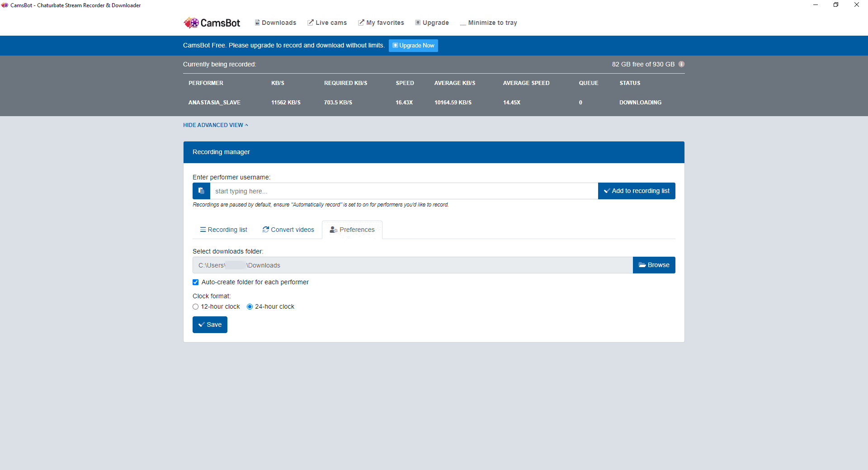The image size is (868, 470).
Task: Click the PERFORMER column header
Action: [206, 83]
